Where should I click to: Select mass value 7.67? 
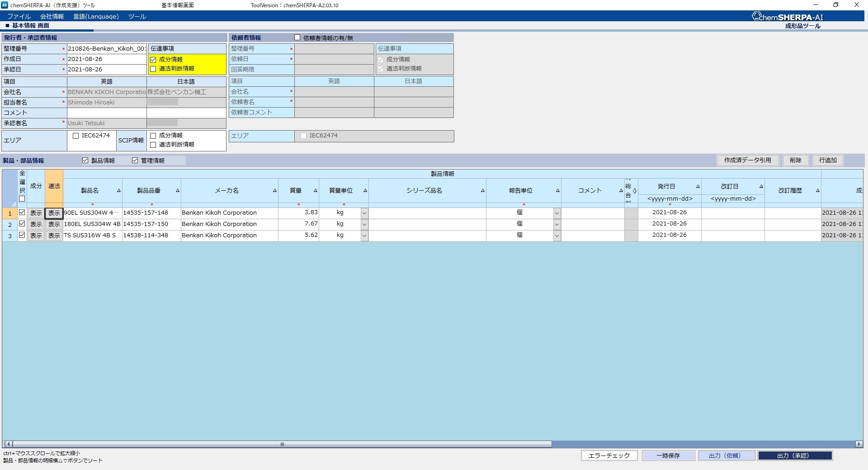[x=298, y=224]
